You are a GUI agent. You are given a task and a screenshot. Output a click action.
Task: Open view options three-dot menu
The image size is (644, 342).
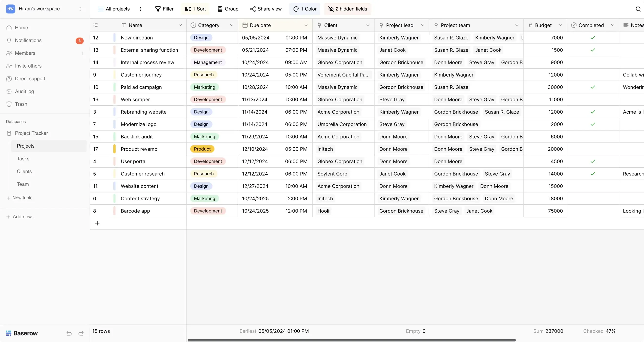tap(140, 9)
